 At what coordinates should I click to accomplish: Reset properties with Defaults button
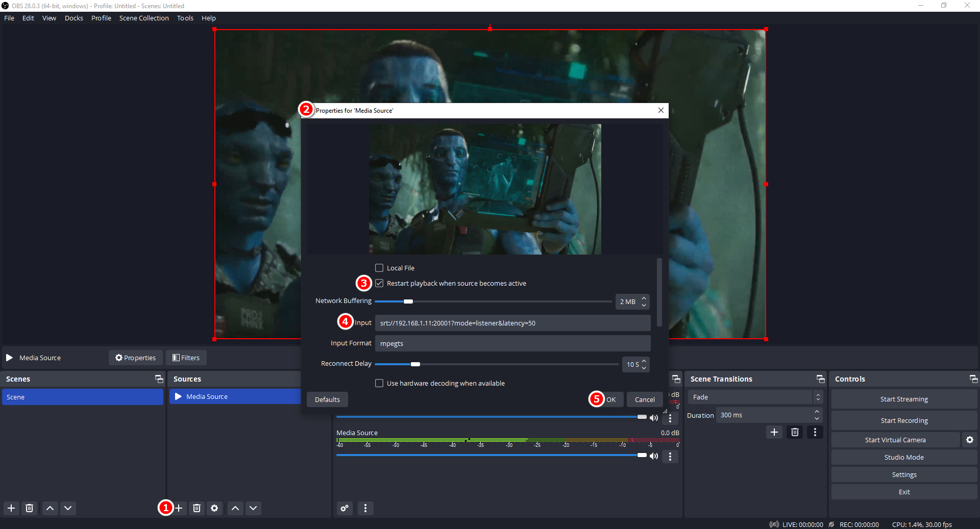coord(327,399)
